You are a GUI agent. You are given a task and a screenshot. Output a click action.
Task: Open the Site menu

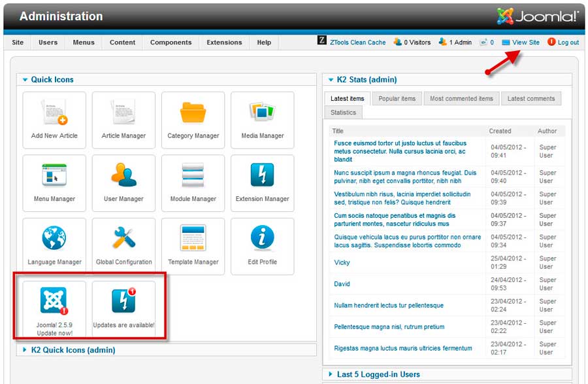point(18,43)
